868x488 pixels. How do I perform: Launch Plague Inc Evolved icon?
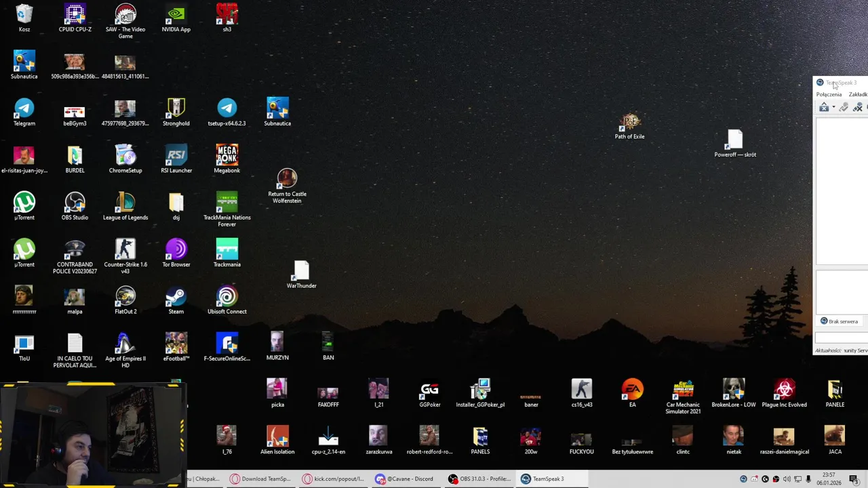(x=785, y=393)
